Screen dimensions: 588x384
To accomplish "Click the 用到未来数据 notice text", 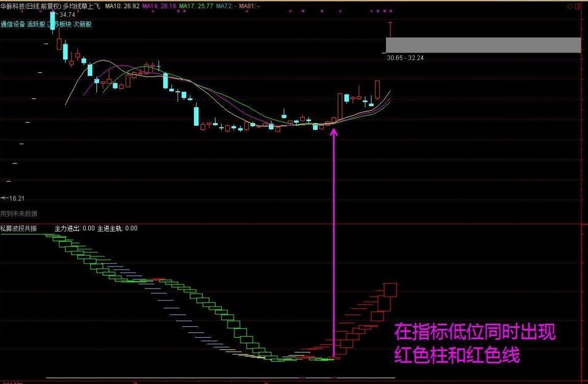I will coord(19,213).
